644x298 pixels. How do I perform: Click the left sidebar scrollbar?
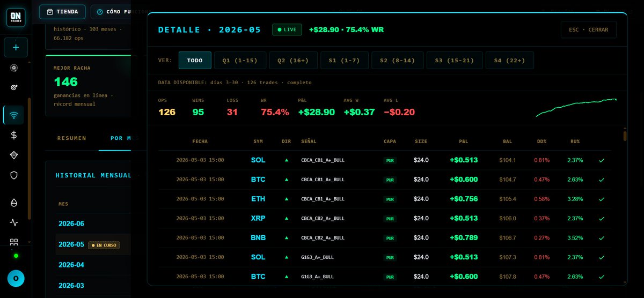click(x=30, y=158)
